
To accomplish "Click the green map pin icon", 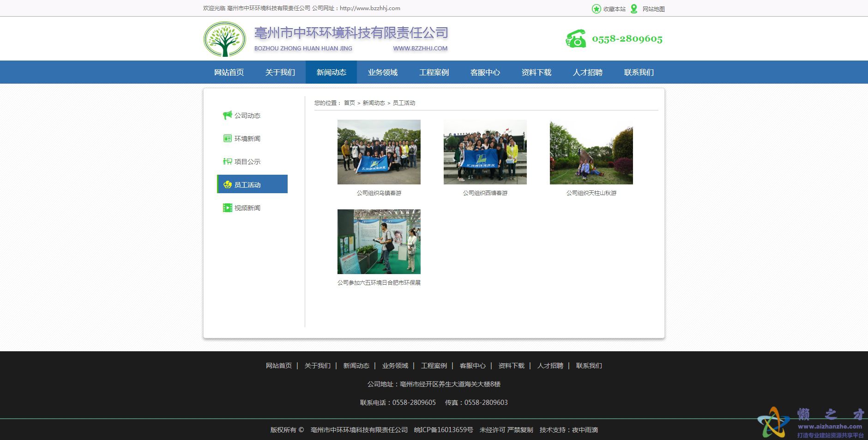I will point(634,9).
